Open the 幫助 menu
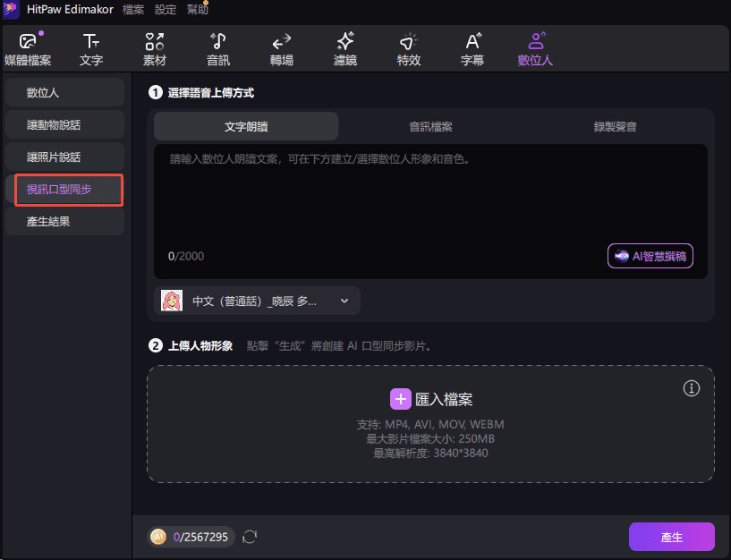 coord(196,10)
